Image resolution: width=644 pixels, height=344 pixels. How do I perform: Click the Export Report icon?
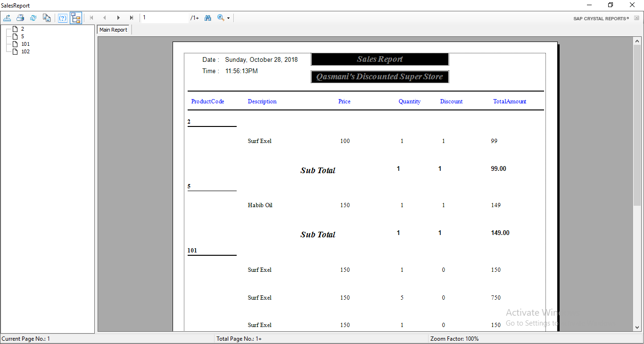coord(7,18)
